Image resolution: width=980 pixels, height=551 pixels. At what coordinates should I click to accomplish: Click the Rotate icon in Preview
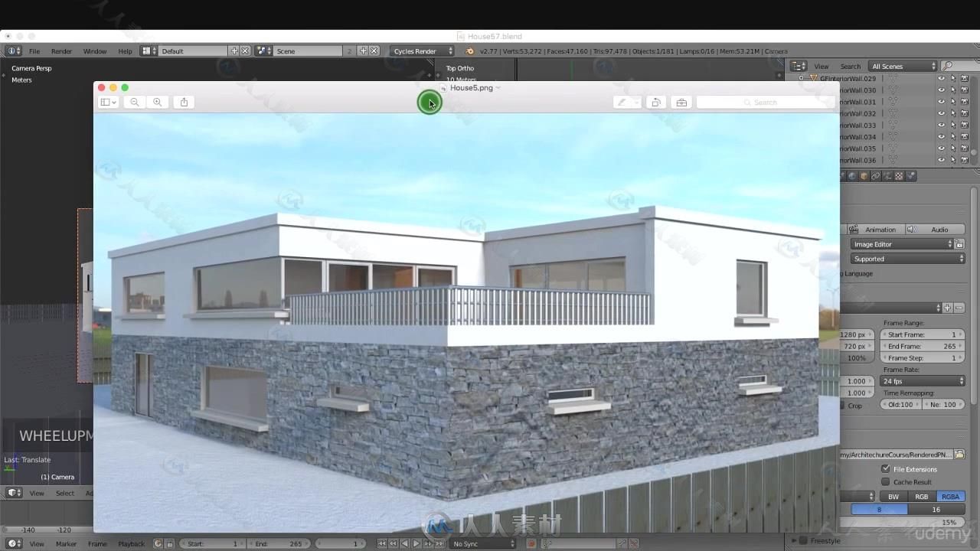656,102
